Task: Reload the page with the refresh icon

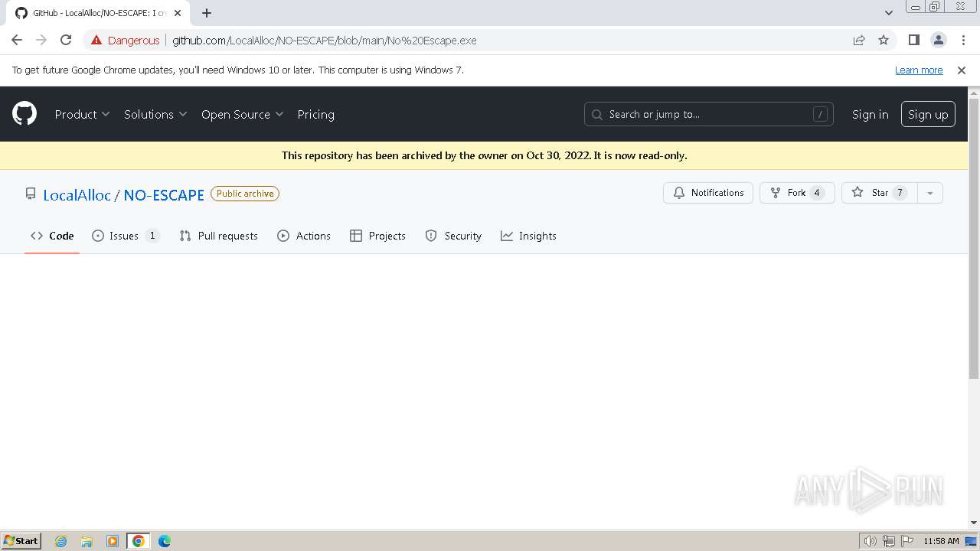Action: (x=66, y=40)
